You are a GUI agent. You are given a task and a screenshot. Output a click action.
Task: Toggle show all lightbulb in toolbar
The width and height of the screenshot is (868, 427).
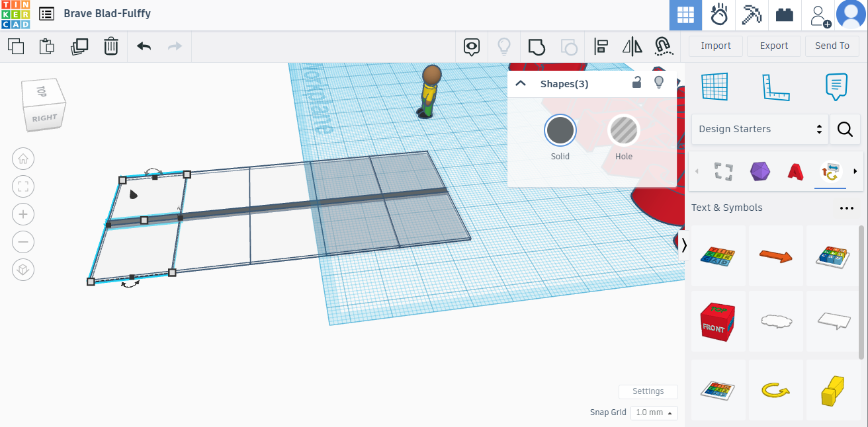click(504, 46)
